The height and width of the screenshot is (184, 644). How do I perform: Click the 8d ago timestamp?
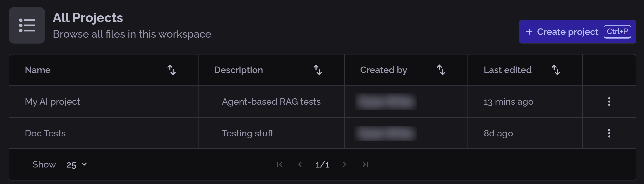[498, 133]
